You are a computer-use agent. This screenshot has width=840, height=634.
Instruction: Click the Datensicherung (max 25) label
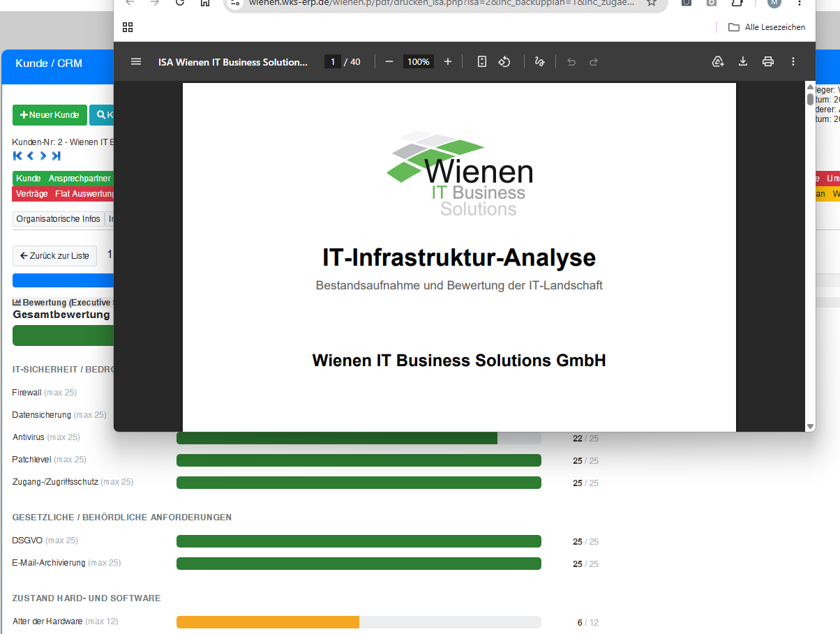(x=59, y=415)
